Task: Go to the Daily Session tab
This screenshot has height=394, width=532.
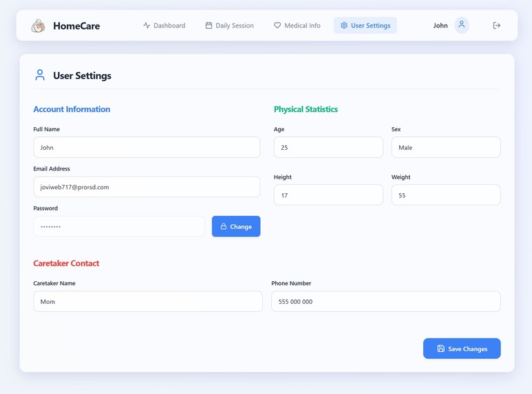Action: click(229, 25)
